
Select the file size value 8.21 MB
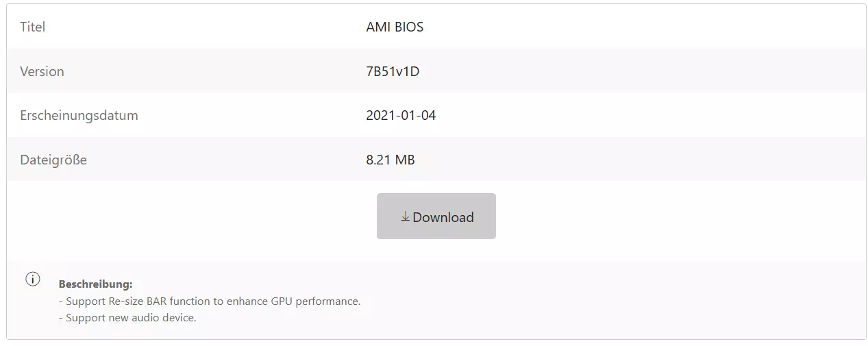390,160
